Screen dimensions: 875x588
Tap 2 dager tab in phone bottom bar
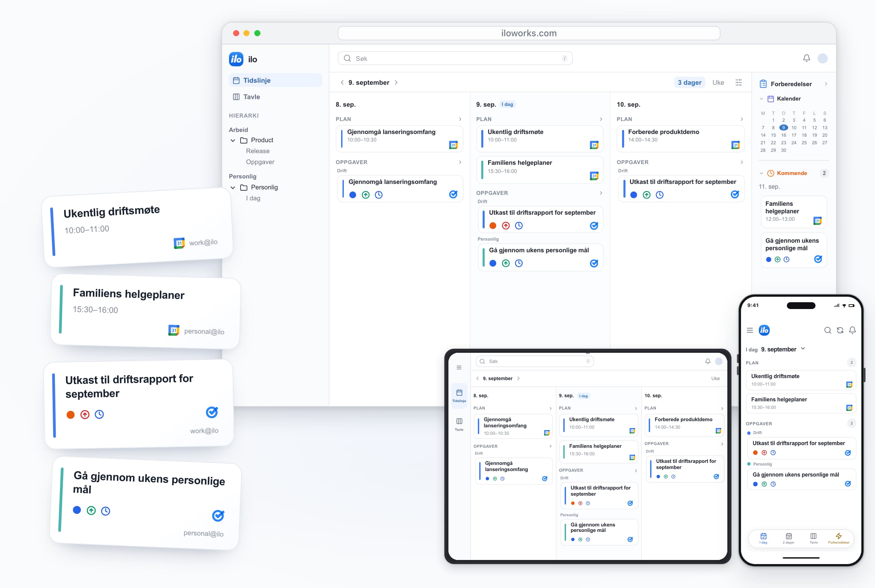click(789, 538)
